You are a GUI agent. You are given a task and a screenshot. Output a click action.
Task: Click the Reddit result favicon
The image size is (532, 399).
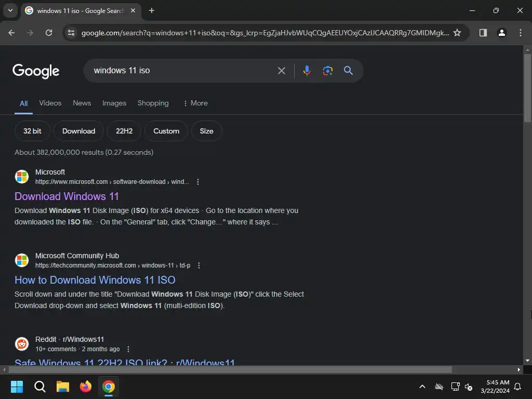(x=22, y=344)
